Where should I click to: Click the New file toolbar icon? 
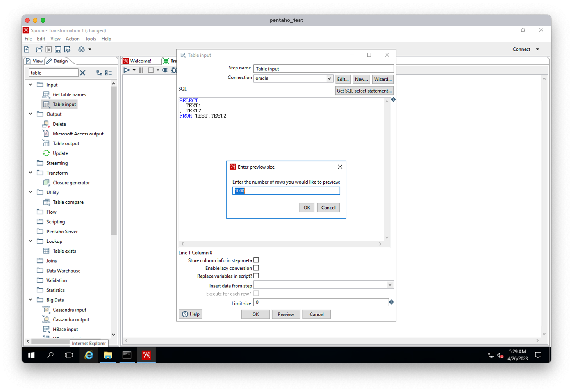pos(27,49)
